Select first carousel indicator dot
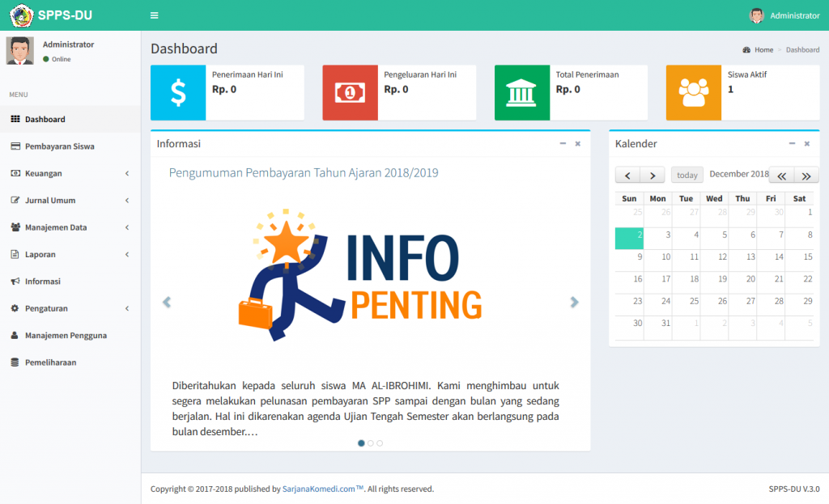Image resolution: width=829 pixels, height=504 pixels. coord(361,443)
